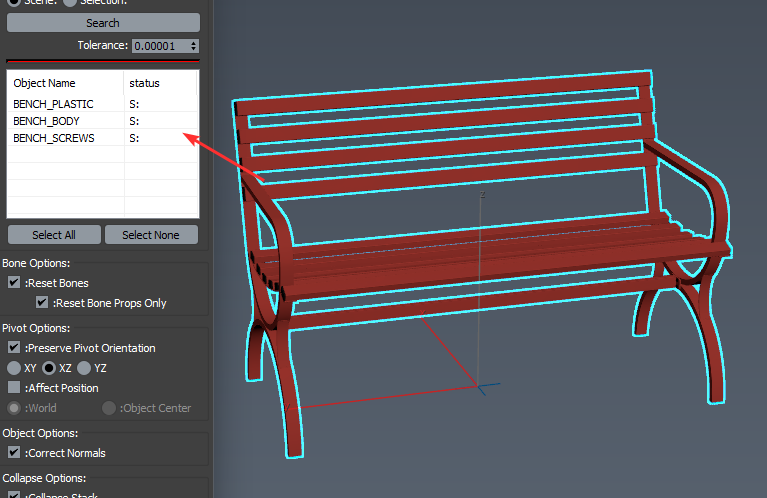Screen dimensions: 767x498
Task: Uncheck Reset Bone Props Only
Action: click(42, 303)
